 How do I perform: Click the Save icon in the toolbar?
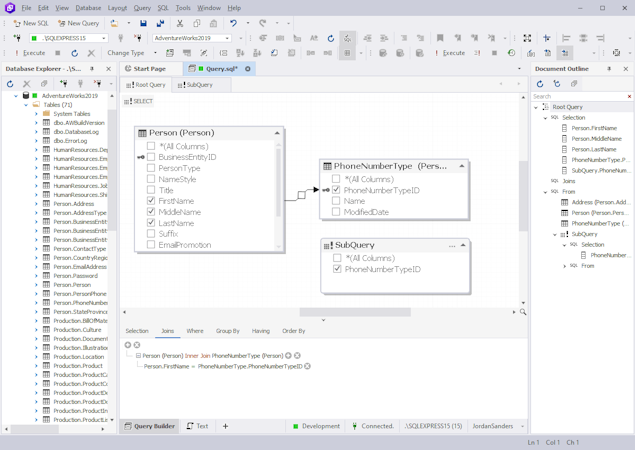143,23
